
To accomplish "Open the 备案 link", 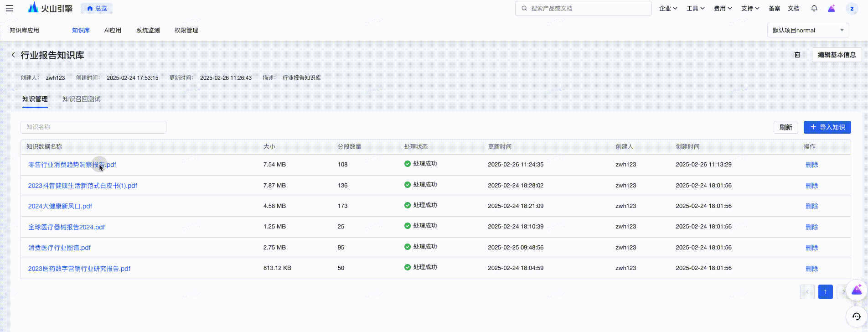I will pyautogui.click(x=774, y=8).
